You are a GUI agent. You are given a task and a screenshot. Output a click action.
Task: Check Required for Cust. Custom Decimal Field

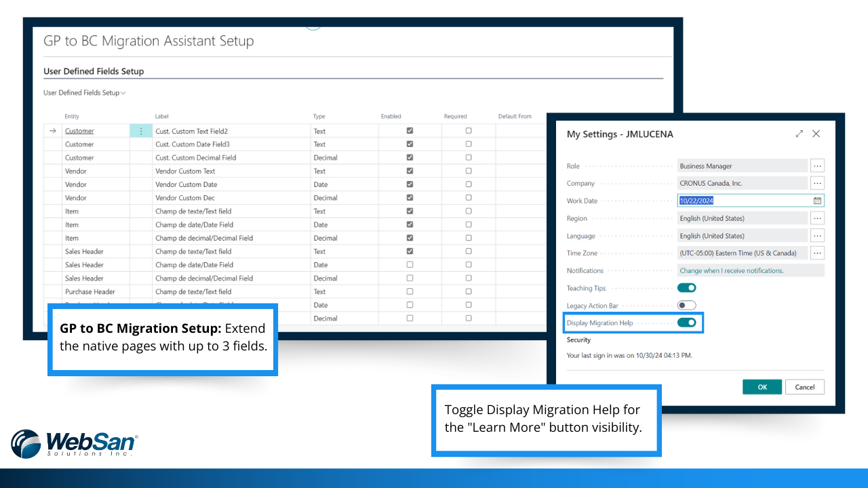[x=469, y=157]
